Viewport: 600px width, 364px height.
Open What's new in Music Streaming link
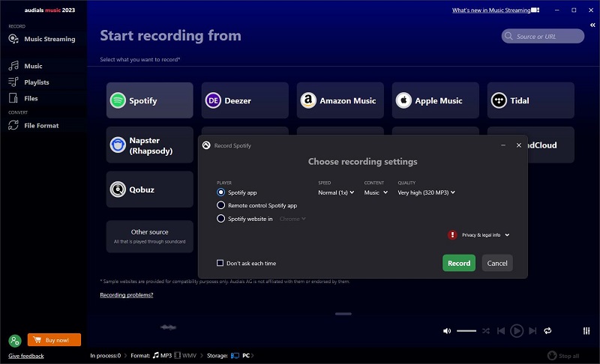pos(491,10)
